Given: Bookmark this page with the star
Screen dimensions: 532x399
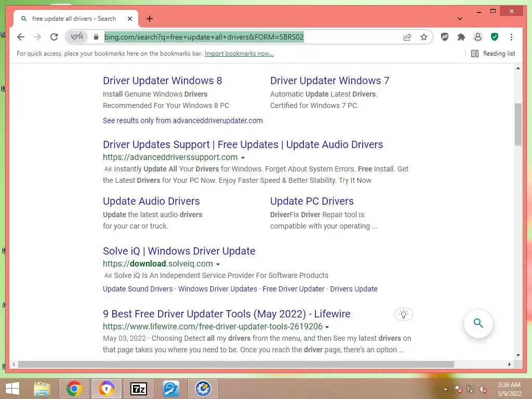Looking at the screenshot, I should 424,37.
